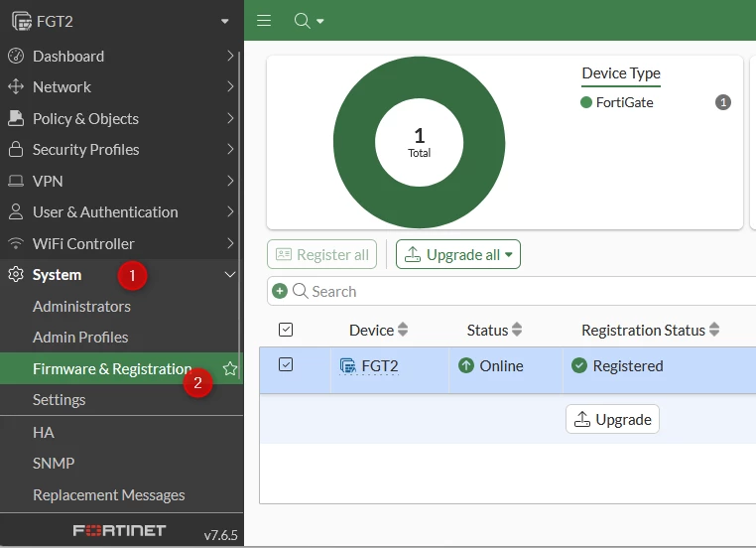Click the Device Type chart heading
The width and height of the screenshot is (756, 548).
pyautogui.click(x=621, y=73)
